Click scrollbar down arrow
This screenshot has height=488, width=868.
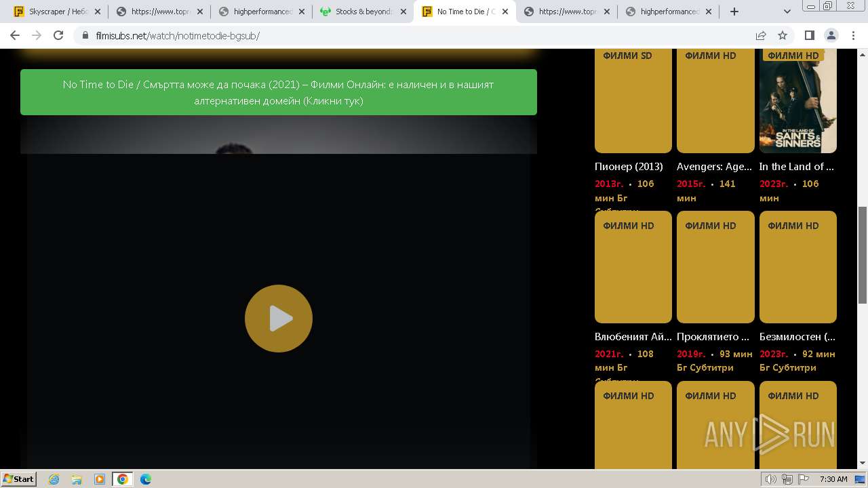click(x=863, y=463)
